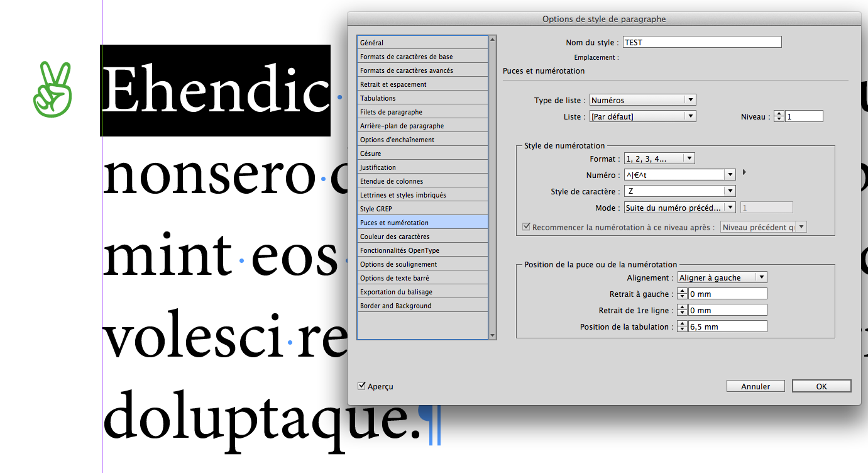
Task: Click Position de la tabulation field
Action: [728, 326]
